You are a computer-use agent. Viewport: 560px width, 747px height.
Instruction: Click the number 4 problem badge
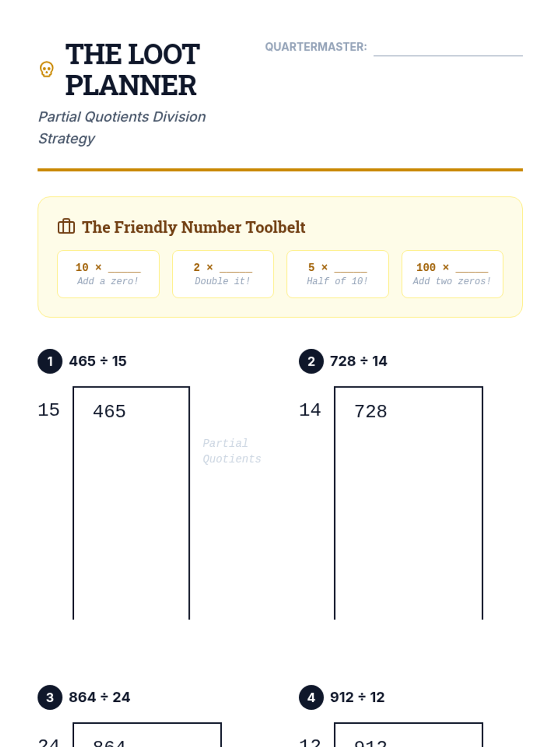311,698
